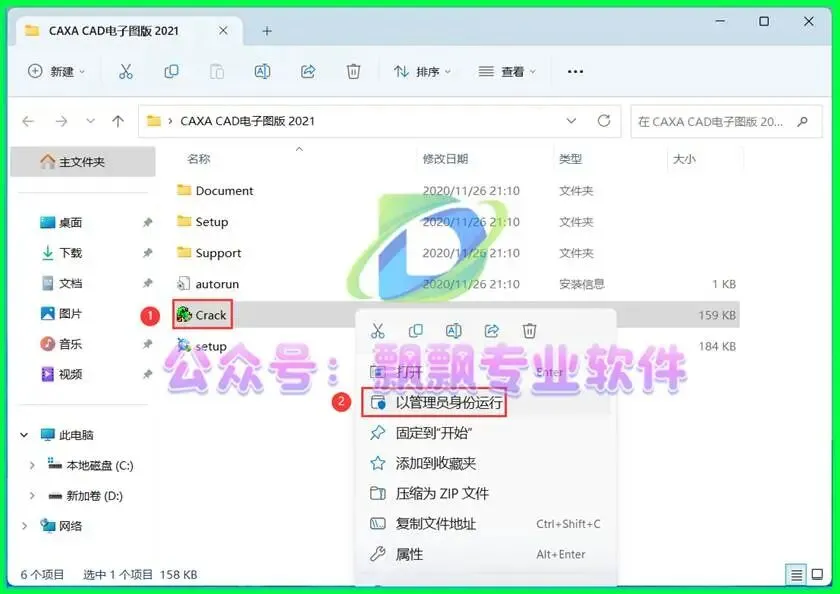The image size is (840, 594).
Task: Choose 固定到"开始" from context menu
Action: click(485, 433)
